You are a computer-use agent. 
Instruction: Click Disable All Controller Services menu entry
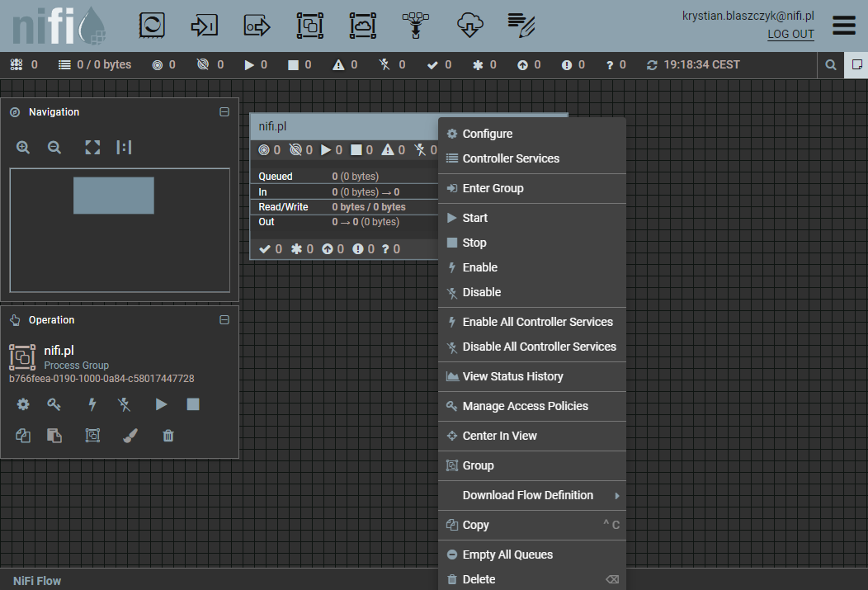point(532,347)
